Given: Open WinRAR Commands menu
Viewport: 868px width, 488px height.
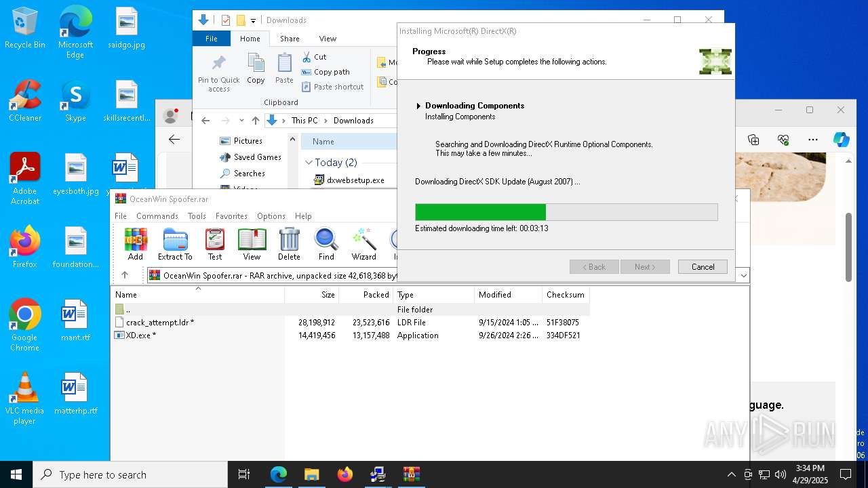Looking at the screenshot, I should 157,216.
